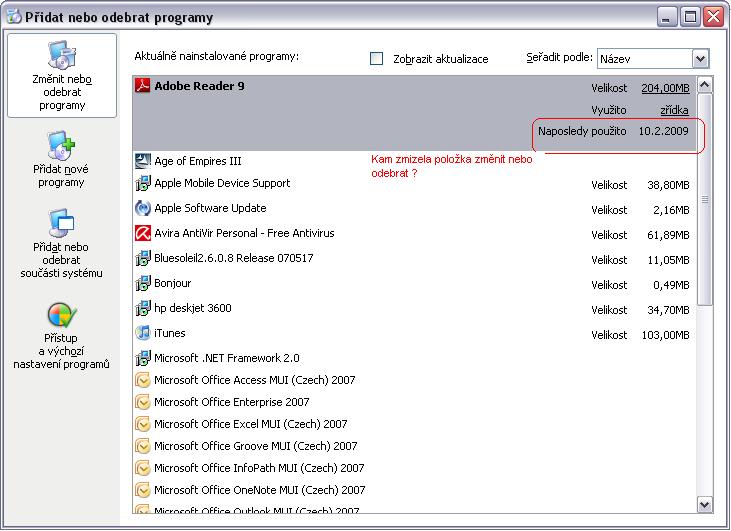Click the Microsoft Office Enterprise 2007 icon
731x531 pixels.
pos(143,402)
